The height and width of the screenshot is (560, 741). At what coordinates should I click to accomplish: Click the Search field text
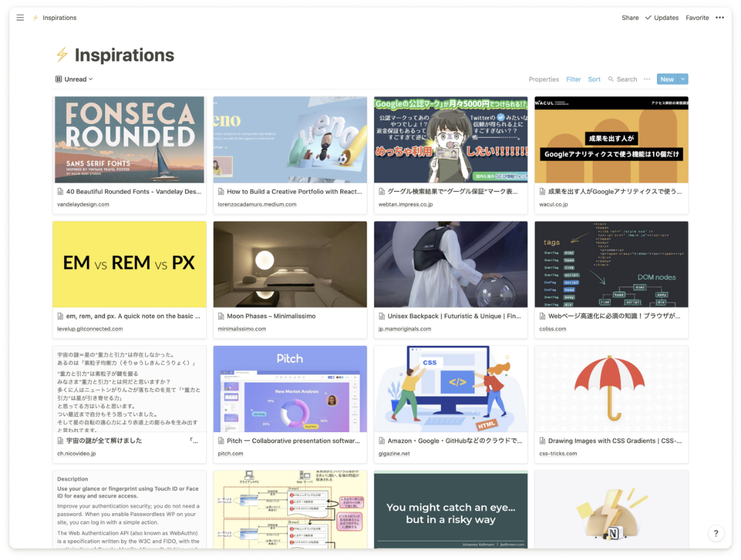(x=627, y=79)
